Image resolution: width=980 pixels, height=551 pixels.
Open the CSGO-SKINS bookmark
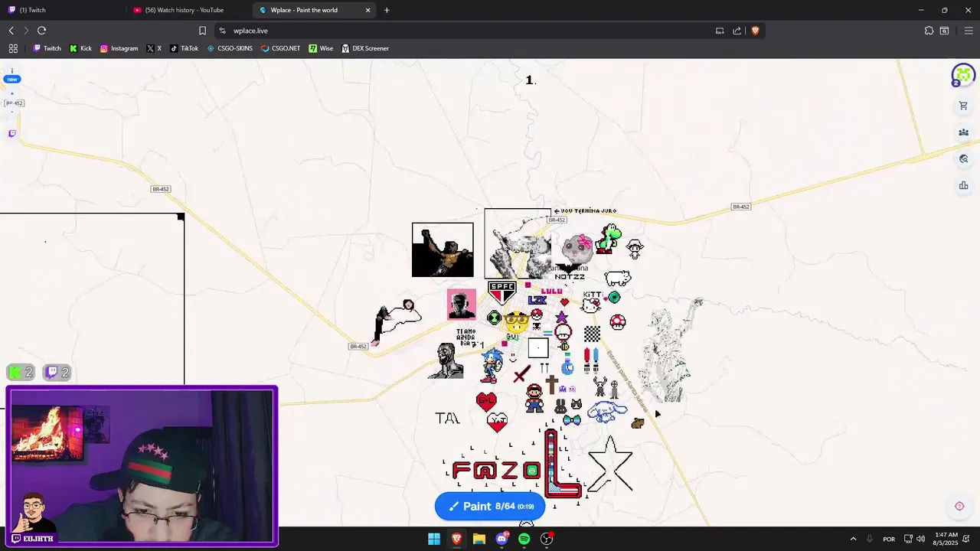point(230,48)
